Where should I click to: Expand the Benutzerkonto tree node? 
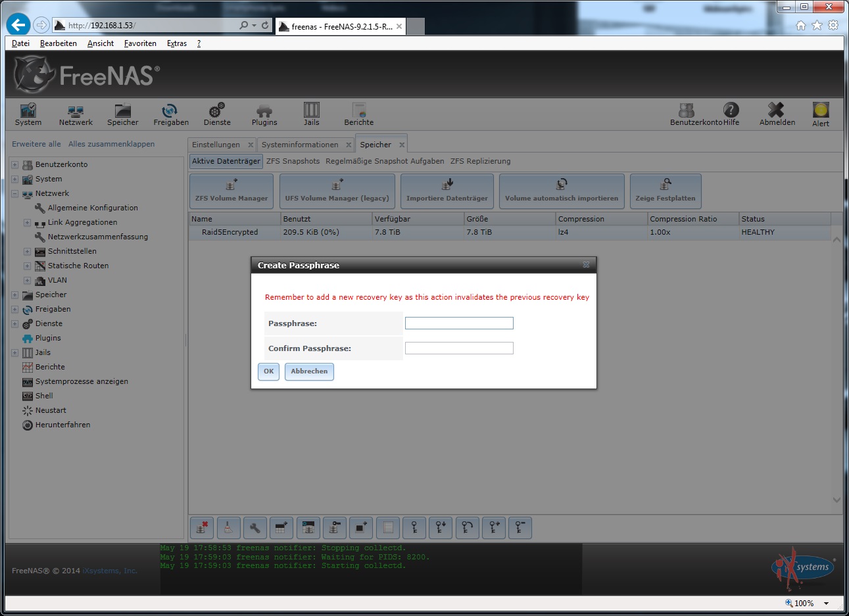pyautogui.click(x=14, y=164)
